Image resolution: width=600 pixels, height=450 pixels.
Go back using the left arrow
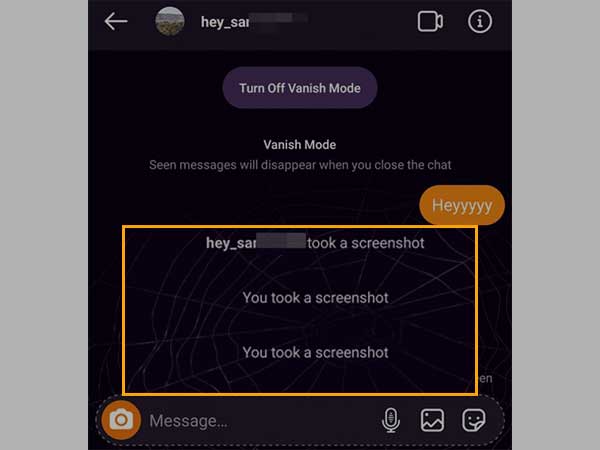[116, 21]
